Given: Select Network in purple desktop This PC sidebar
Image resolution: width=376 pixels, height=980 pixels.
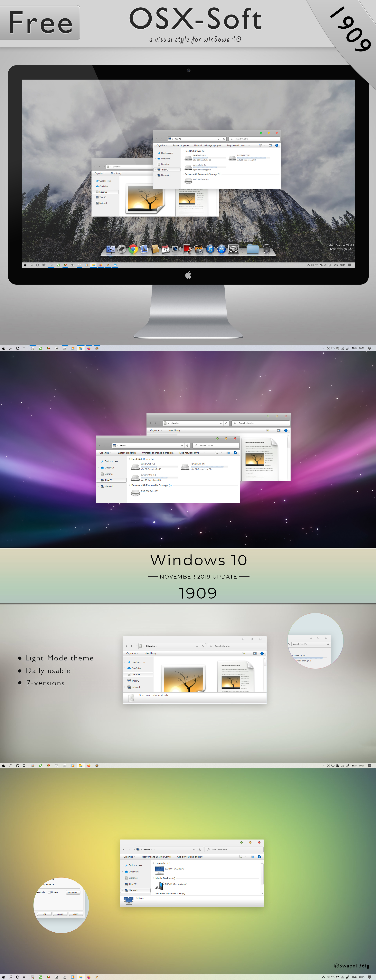Looking at the screenshot, I should pyautogui.click(x=109, y=486).
